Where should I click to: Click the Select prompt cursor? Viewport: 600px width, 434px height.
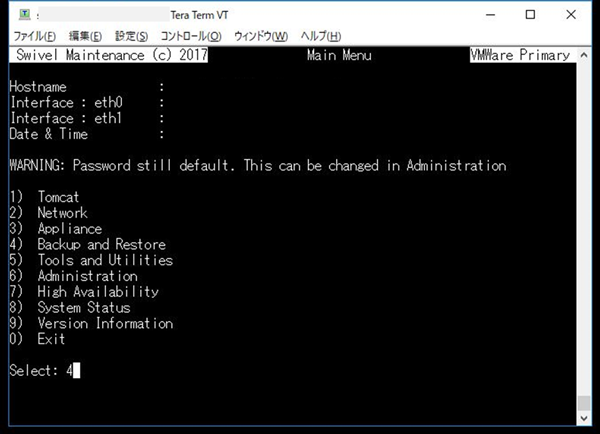pyautogui.click(x=77, y=370)
